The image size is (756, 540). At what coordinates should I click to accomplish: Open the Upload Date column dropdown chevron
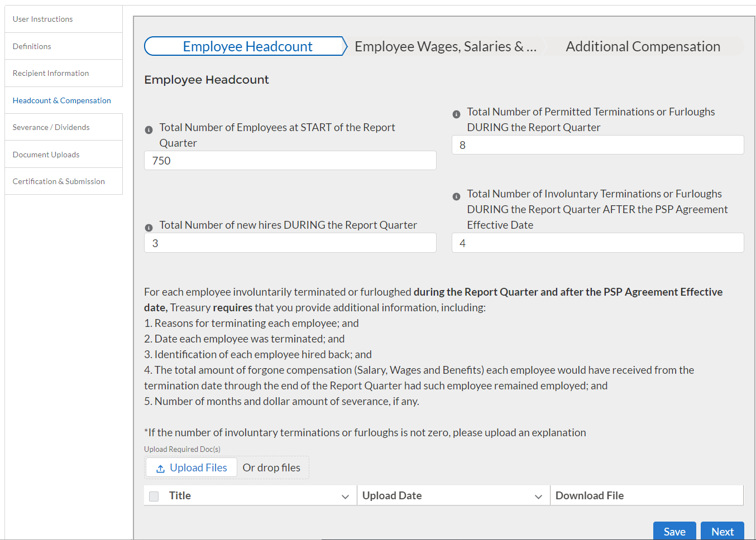point(538,496)
